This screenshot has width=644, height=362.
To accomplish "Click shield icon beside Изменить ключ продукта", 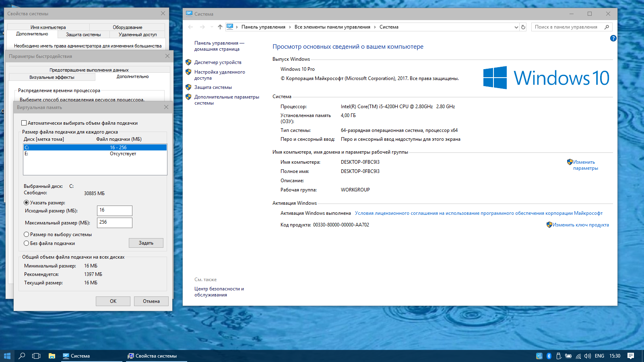I will coord(549,225).
